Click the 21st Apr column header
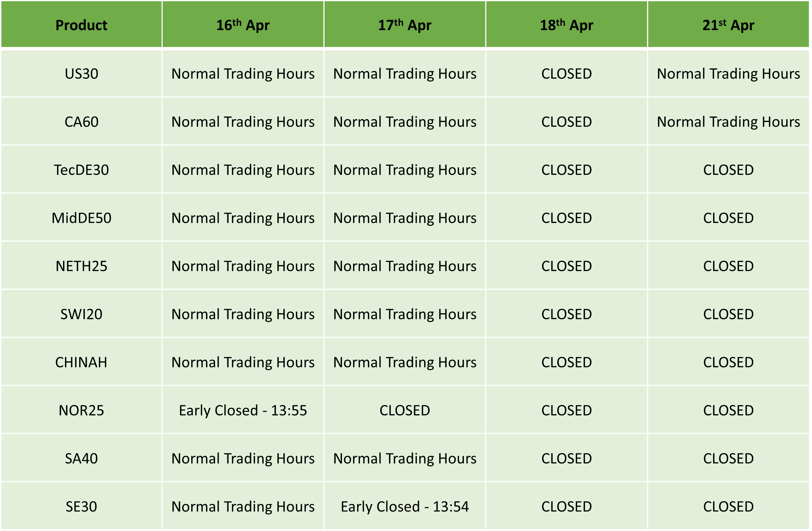Image resolution: width=812 pixels, height=531 pixels. [728, 25]
